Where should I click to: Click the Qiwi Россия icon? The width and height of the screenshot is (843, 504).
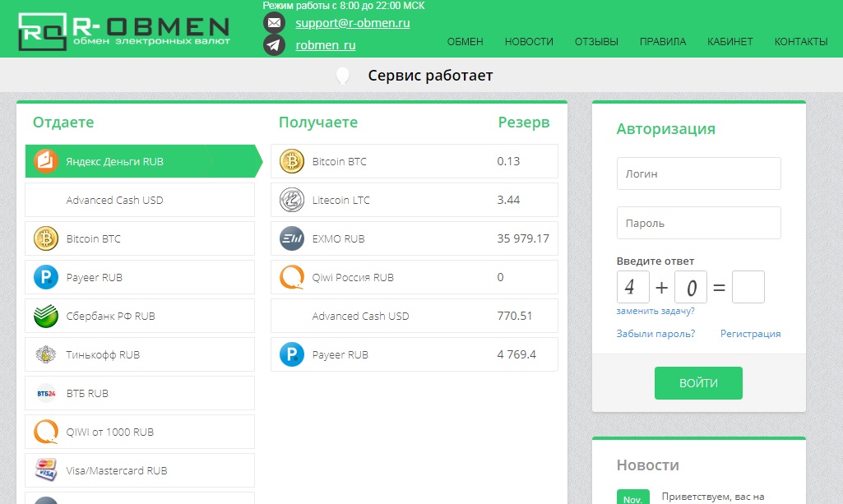[292, 277]
